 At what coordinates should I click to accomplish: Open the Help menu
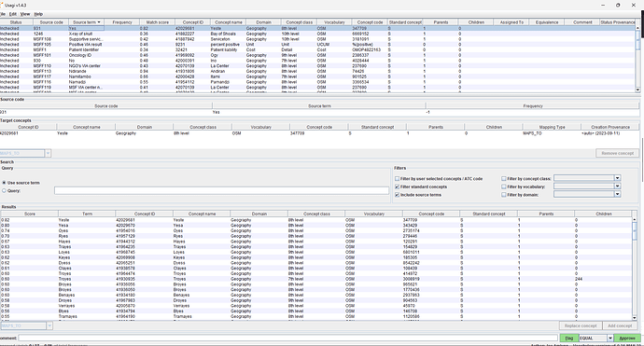[x=38, y=14]
